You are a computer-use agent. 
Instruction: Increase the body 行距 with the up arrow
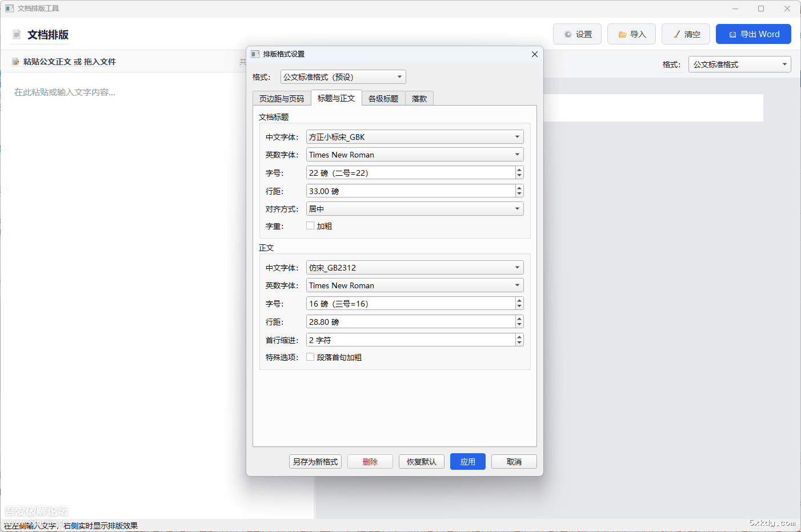tap(519, 319)
